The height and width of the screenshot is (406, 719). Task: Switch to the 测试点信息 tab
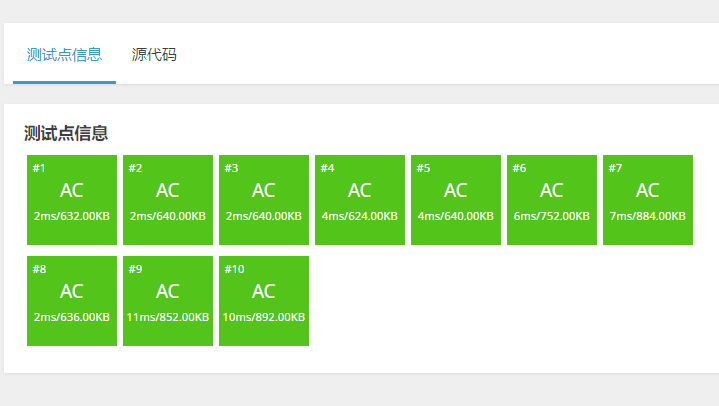(x=64, y=55)
